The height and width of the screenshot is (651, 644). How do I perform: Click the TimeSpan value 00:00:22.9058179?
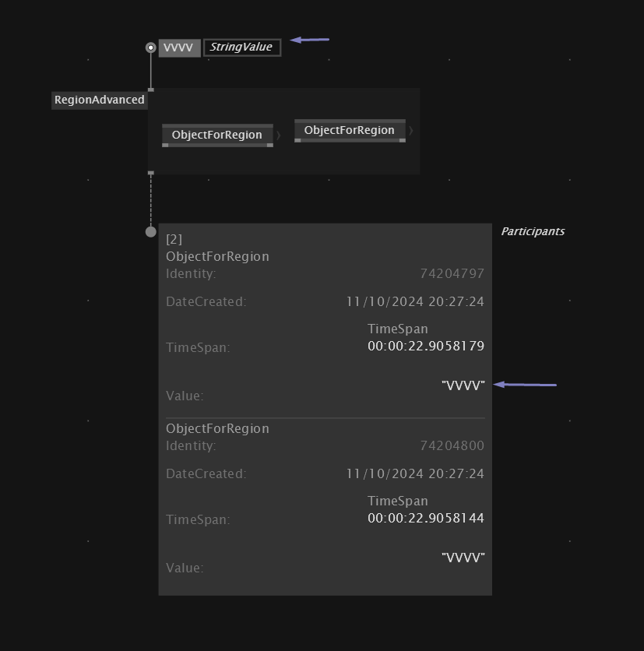(426, 346)
